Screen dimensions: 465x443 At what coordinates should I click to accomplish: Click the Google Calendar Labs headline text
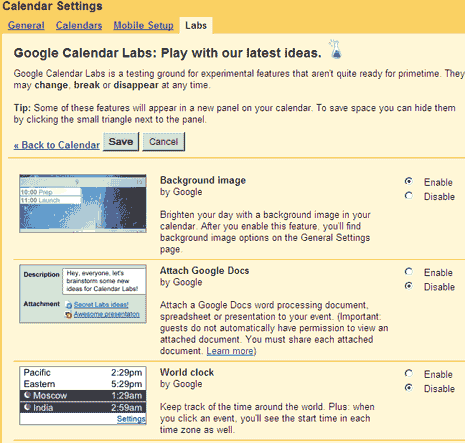click(x=167, y=53)
